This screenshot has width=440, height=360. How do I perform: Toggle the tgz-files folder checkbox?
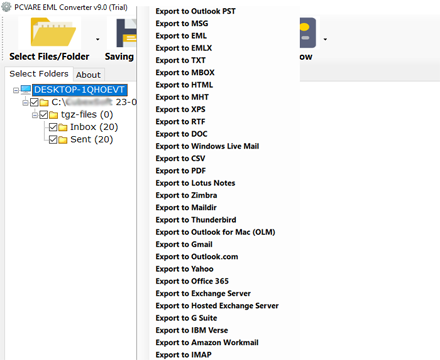click(43, 115)
